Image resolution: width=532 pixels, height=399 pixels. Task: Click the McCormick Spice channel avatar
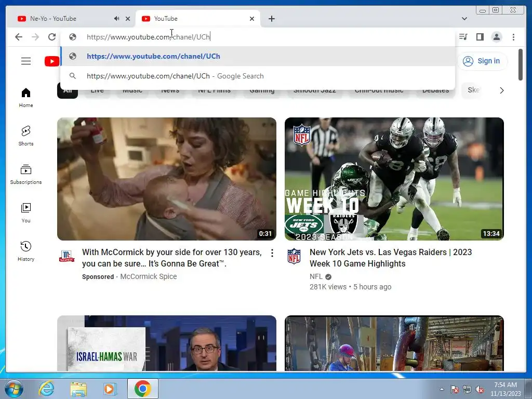pos(67,256)
